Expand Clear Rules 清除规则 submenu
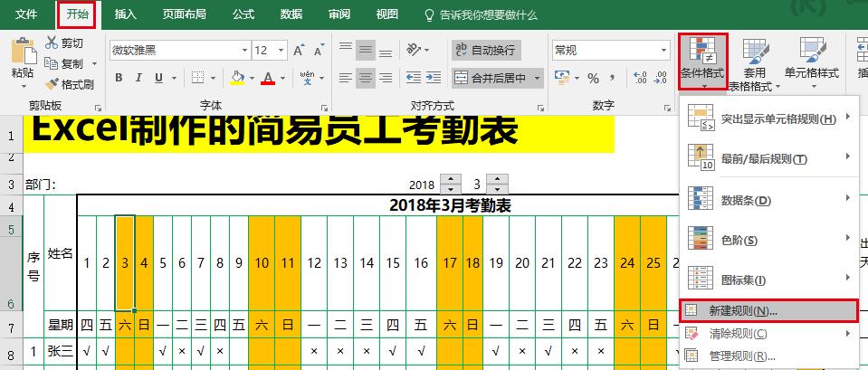Viewport: 868px width, 370px height. click(x=769, y=334)
